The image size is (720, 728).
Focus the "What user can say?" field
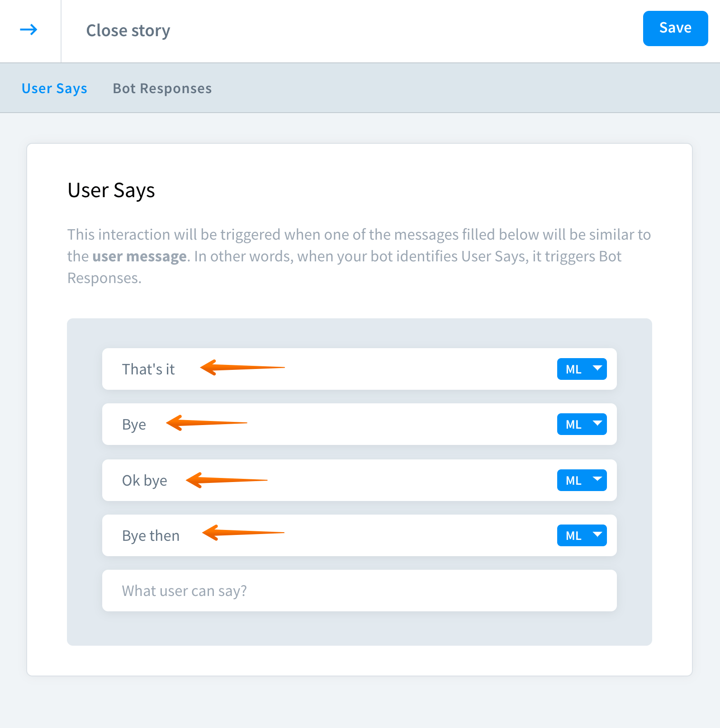coord(359,591)
